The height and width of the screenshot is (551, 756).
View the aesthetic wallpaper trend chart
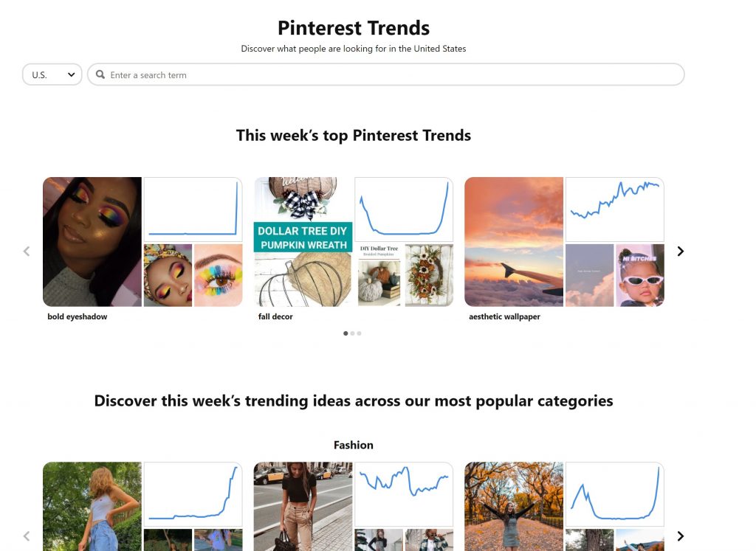[615, 209]
